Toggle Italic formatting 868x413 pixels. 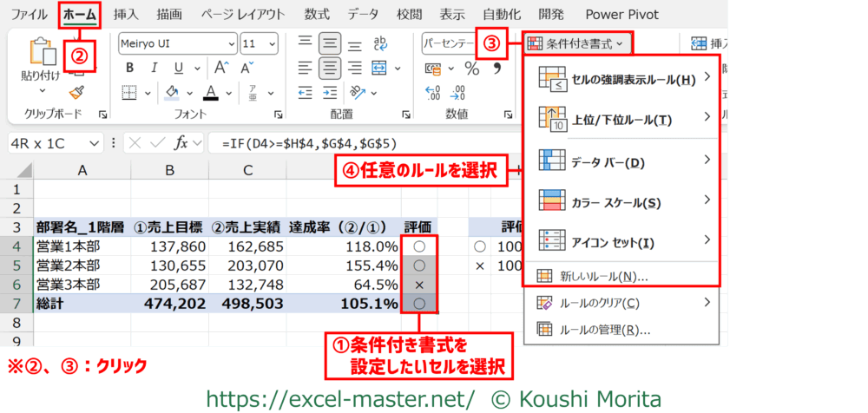tap(153, 68)
